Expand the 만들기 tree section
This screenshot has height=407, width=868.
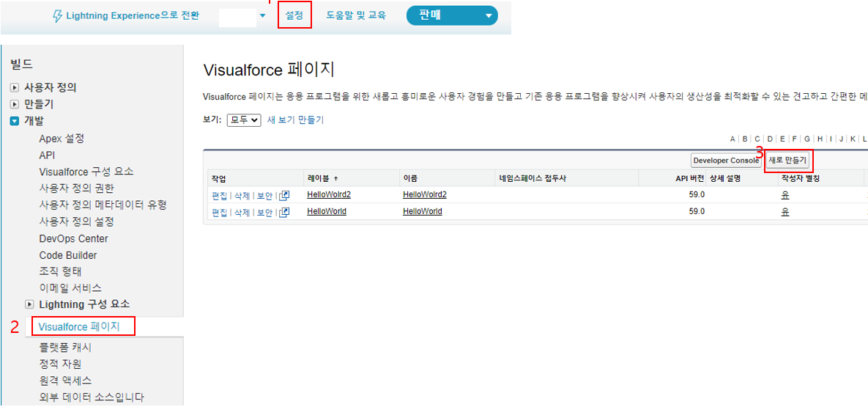click(x=15, y=104)
